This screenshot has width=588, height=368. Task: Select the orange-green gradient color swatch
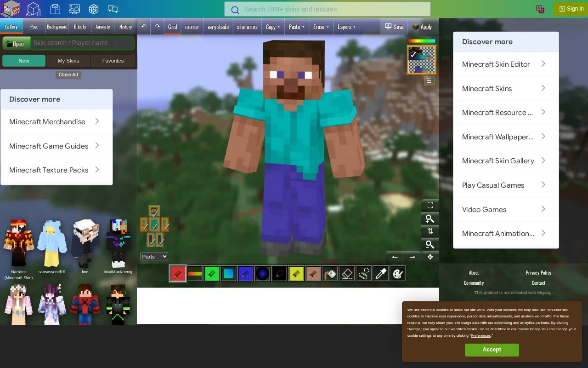tap(195, 274)
